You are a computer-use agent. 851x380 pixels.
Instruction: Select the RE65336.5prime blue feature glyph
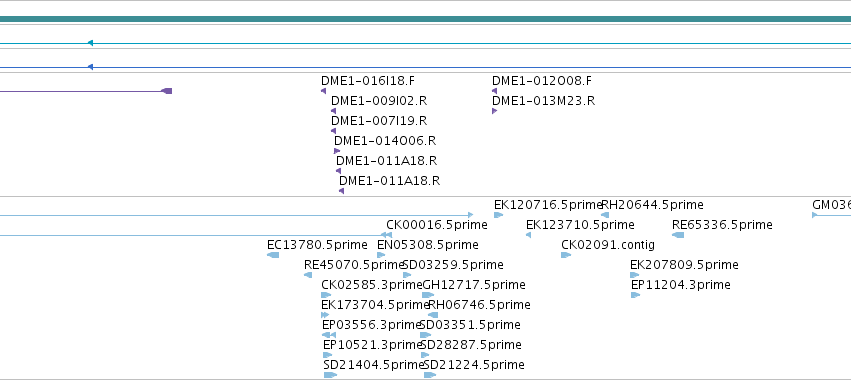click(x=678, y=235)
